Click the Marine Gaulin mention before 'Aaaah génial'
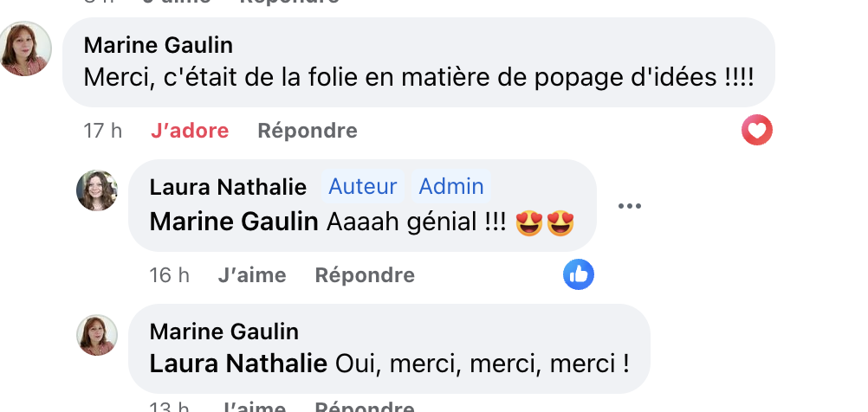The image size is (868, 412). click(x=234, y=222)
